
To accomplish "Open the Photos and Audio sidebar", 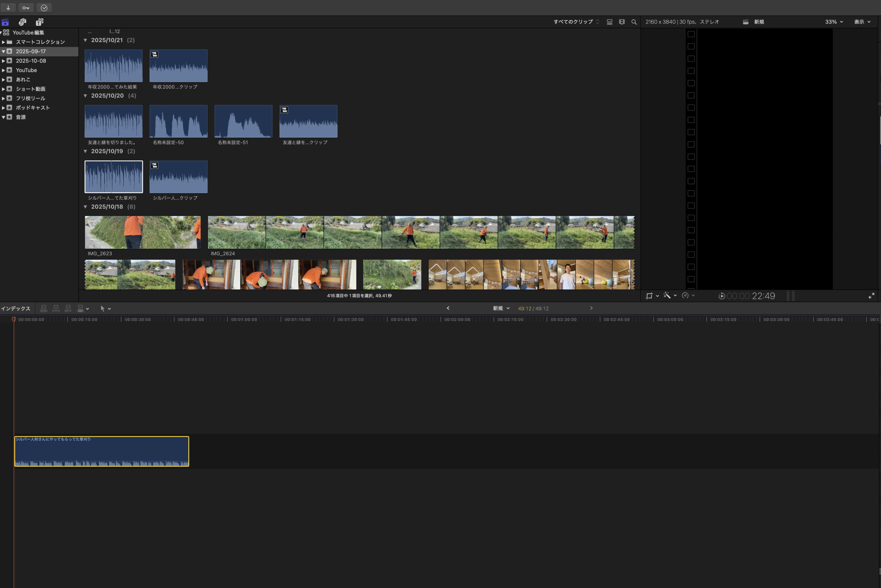I will click(22, 22).
